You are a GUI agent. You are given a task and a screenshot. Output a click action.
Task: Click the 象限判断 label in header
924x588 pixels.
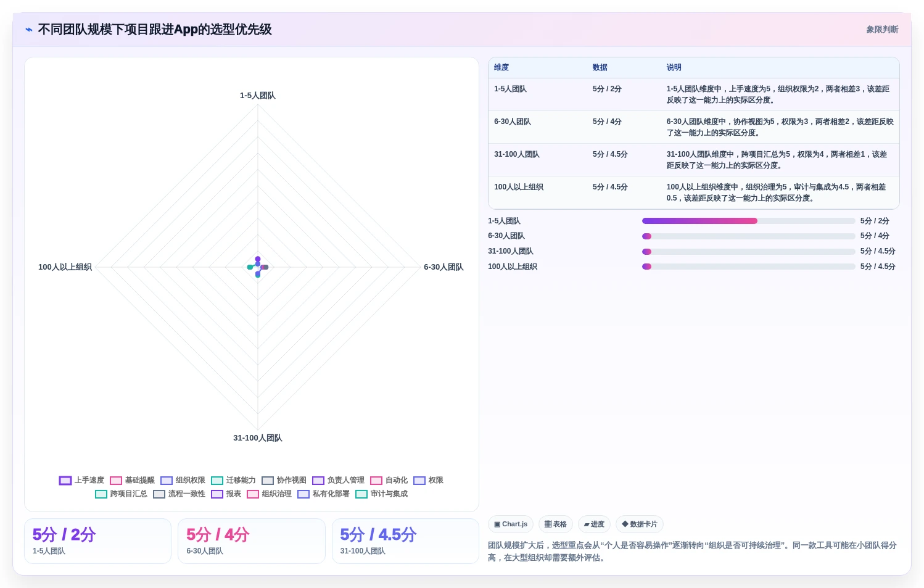(x=882, y=30)
